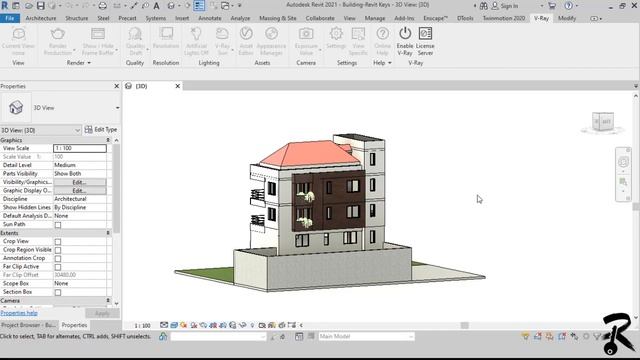This screenshot has height=360, width=640.
Task: Click Edit for Graphic Display Options
Action: point(80,191)
